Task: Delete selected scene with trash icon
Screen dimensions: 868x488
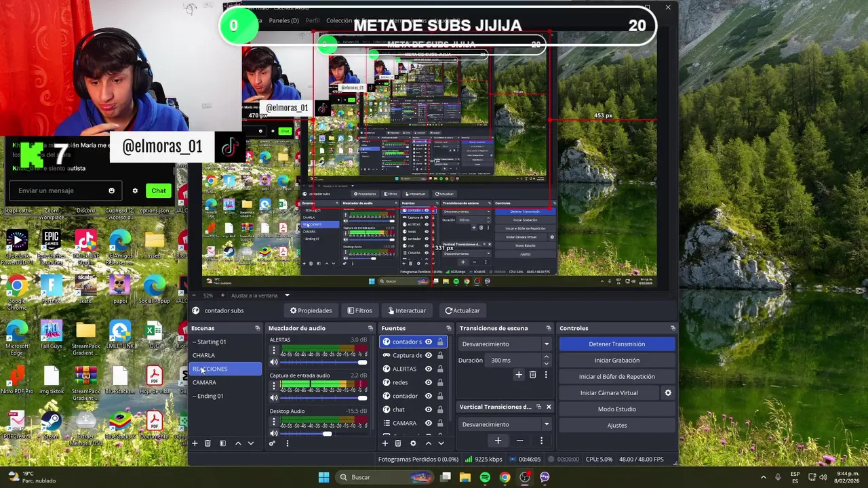Action: (208, 443)
